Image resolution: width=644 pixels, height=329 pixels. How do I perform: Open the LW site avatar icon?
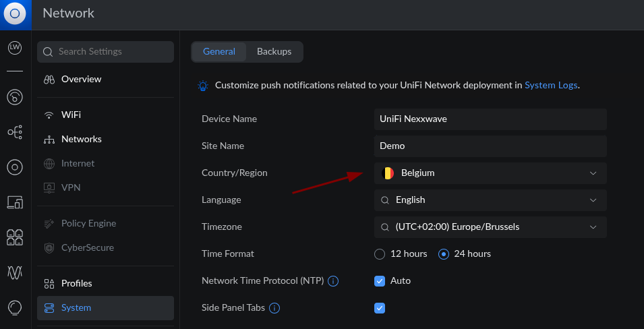point(15,47)
